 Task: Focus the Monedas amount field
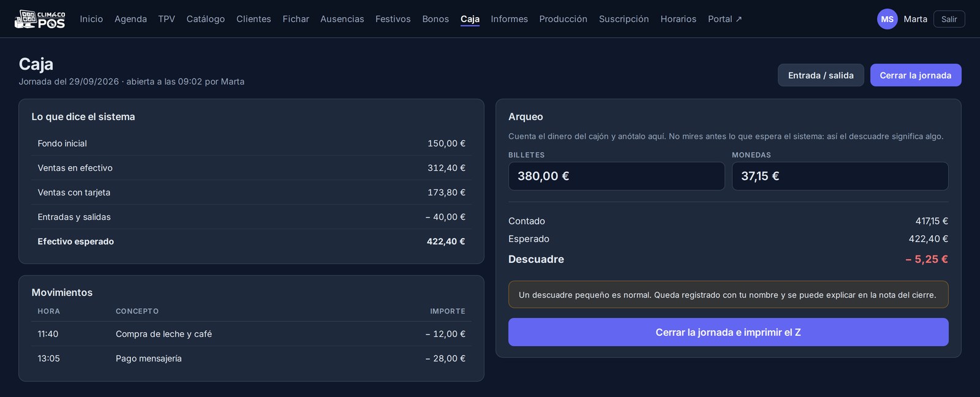click(840, 176)
